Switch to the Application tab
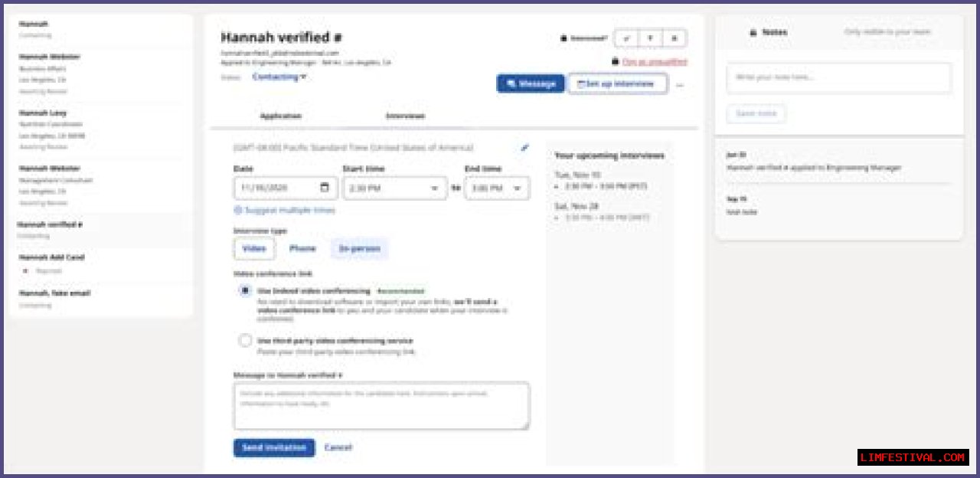This screenshot has height=478, width=980. [281, 116]
